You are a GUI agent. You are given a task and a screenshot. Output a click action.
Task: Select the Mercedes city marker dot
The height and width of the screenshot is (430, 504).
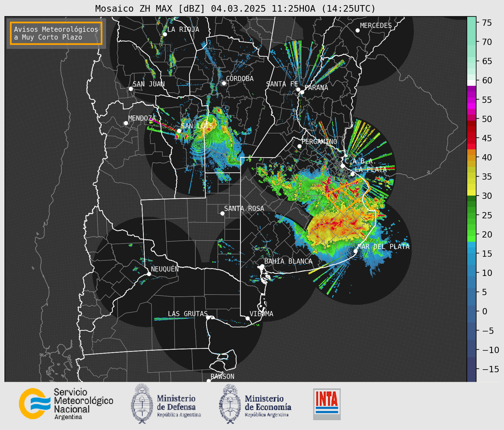pyautogui.click(x=357, y=31)
